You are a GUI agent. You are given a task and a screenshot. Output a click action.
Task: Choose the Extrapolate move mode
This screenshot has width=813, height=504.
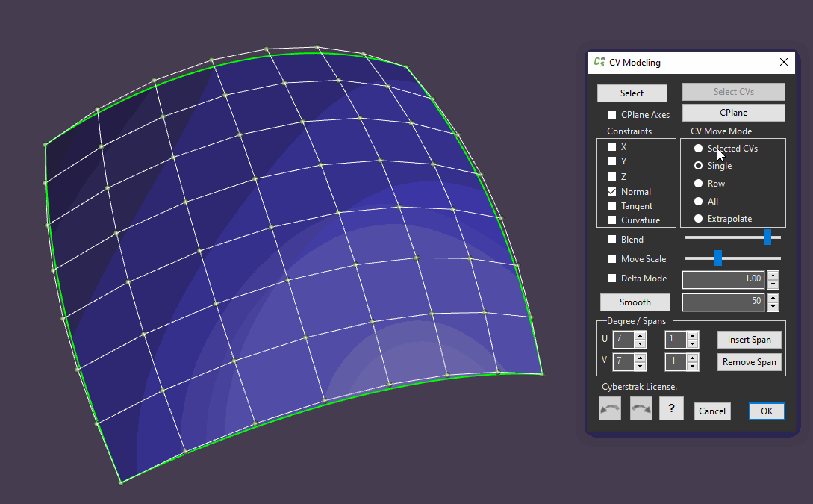pos(699,219)
